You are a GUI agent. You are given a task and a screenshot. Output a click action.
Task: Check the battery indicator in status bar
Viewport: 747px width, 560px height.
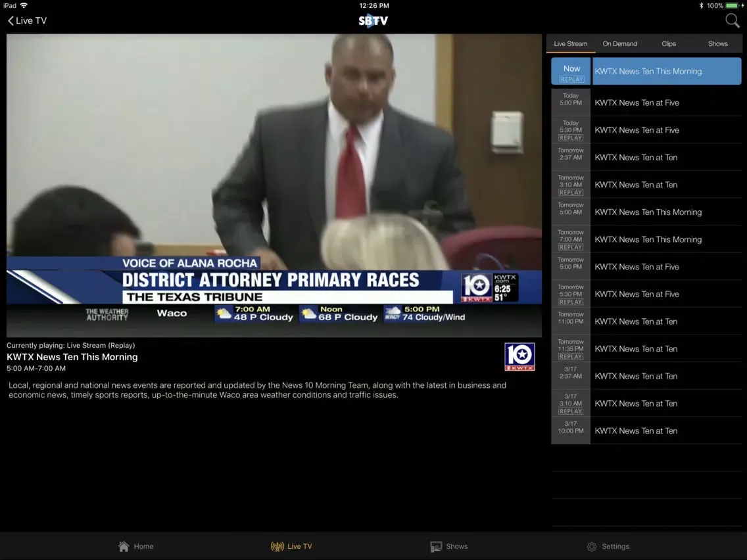[733, 5]
